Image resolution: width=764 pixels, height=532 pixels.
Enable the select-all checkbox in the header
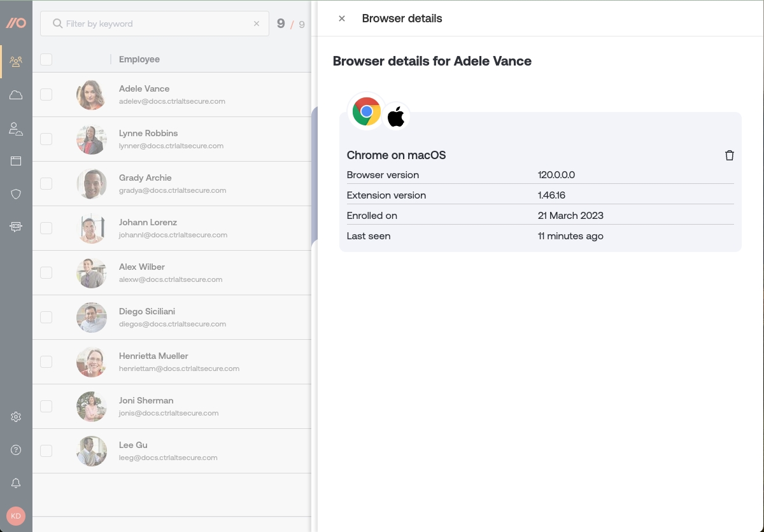[46, 59]
